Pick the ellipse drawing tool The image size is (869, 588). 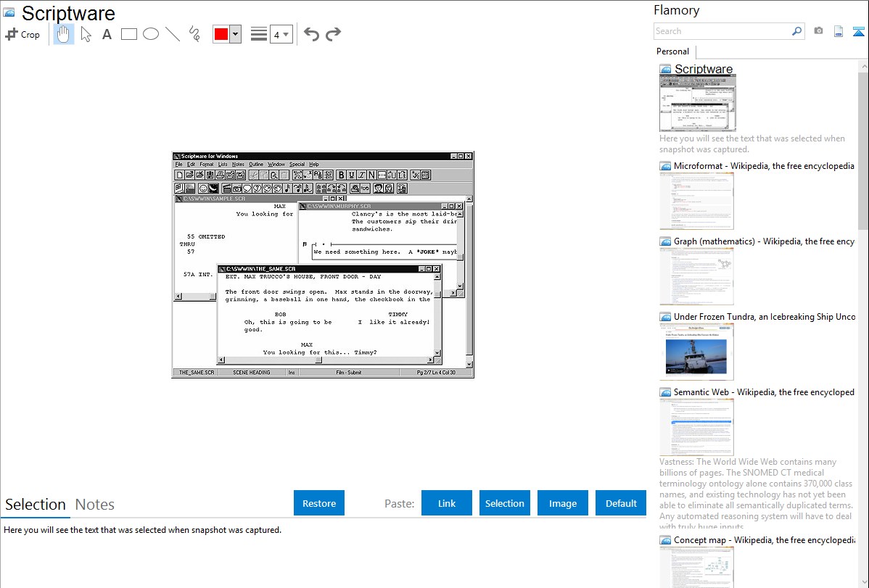[151, 34]
